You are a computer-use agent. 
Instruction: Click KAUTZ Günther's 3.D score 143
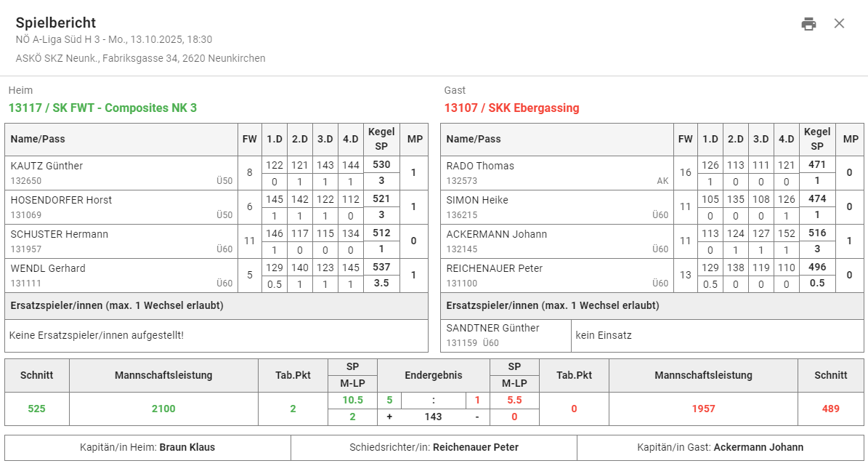(x=325, y=165)
